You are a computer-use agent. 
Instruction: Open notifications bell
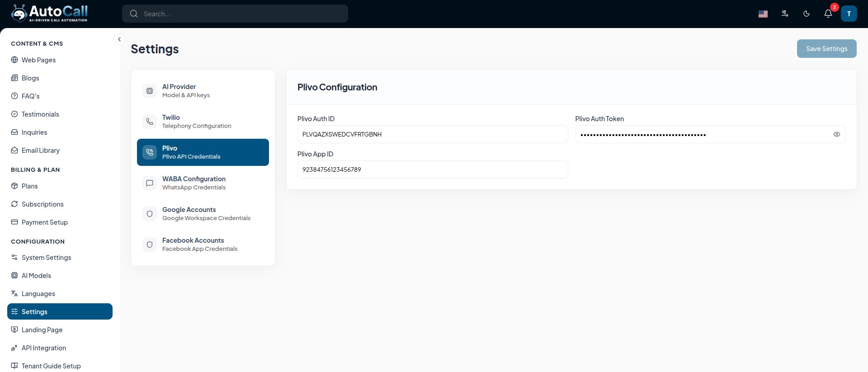point(828,14)
